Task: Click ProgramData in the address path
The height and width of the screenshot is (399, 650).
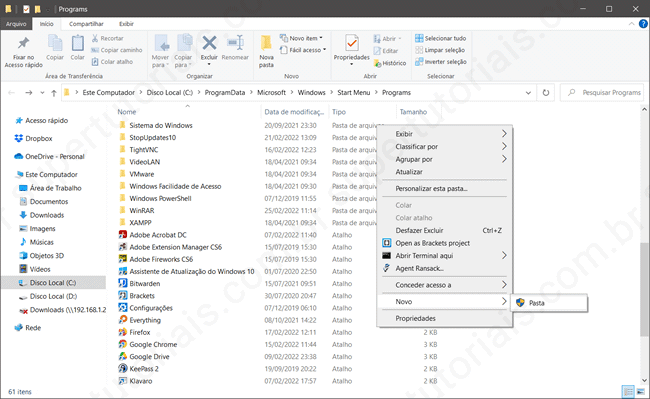Action: coord(225,93)
